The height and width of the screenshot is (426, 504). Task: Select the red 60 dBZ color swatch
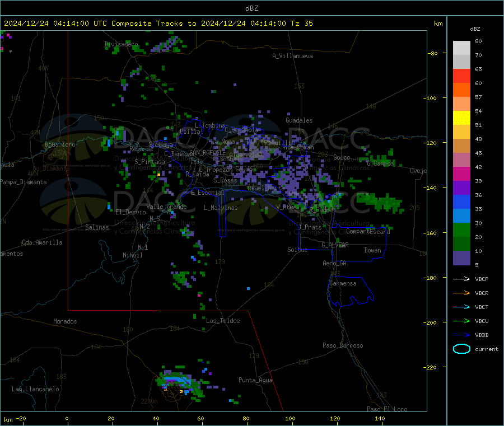click(x=461, y=76)
